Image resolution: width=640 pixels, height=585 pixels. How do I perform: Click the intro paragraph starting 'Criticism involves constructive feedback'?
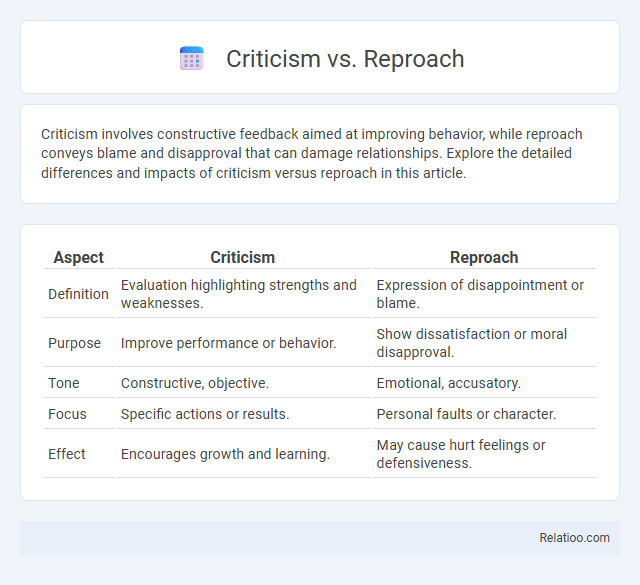click(x=312, y=153)
